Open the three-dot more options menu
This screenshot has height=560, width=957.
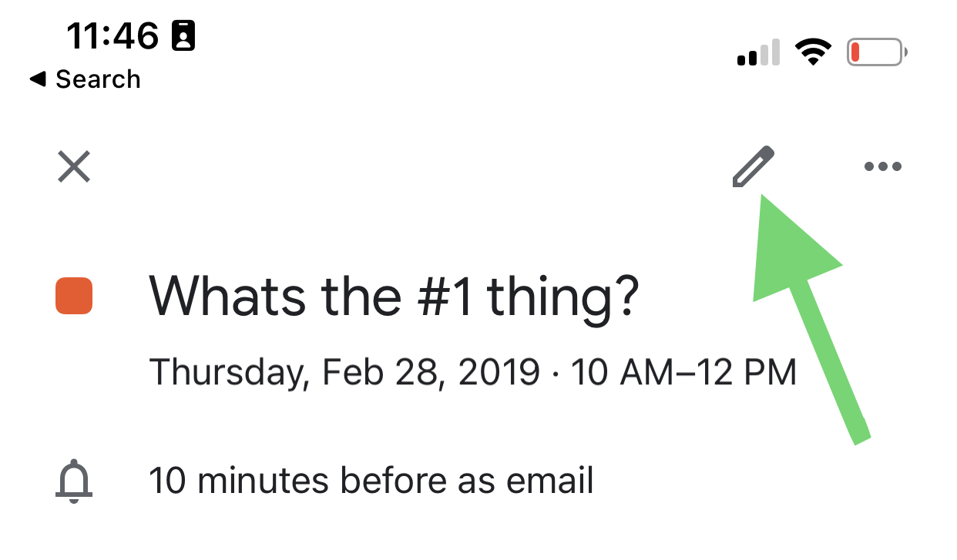882,166
